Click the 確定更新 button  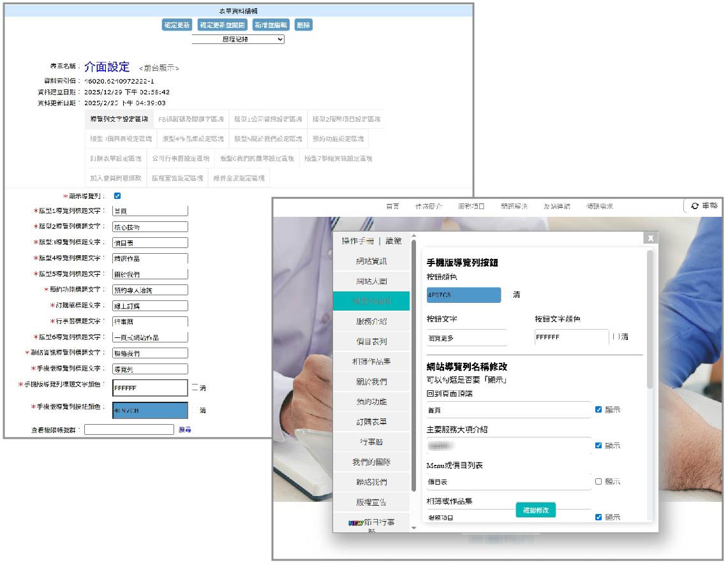pyautogui.click(x=177, y=25)
